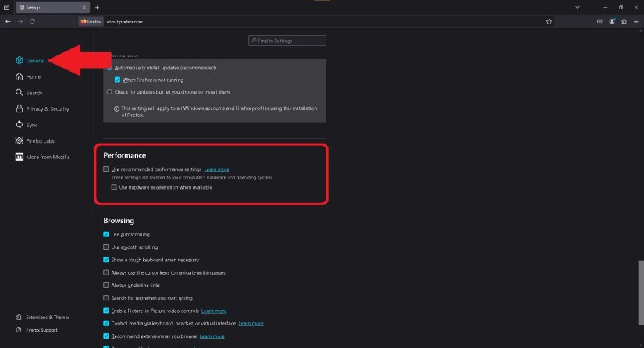Click Learn more link beside Picture-in-Picture
Viewport: 644px width, 348px height.
[x=214, y=311]
